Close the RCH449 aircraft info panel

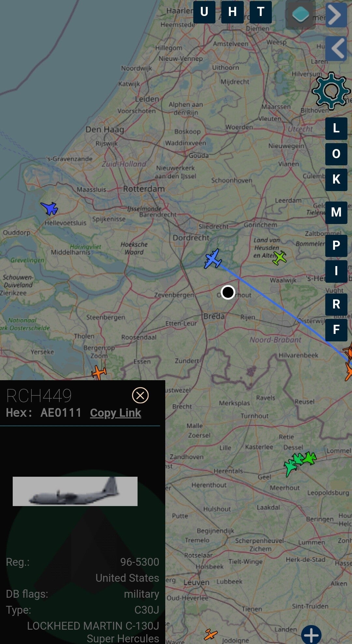pos(140,396)
